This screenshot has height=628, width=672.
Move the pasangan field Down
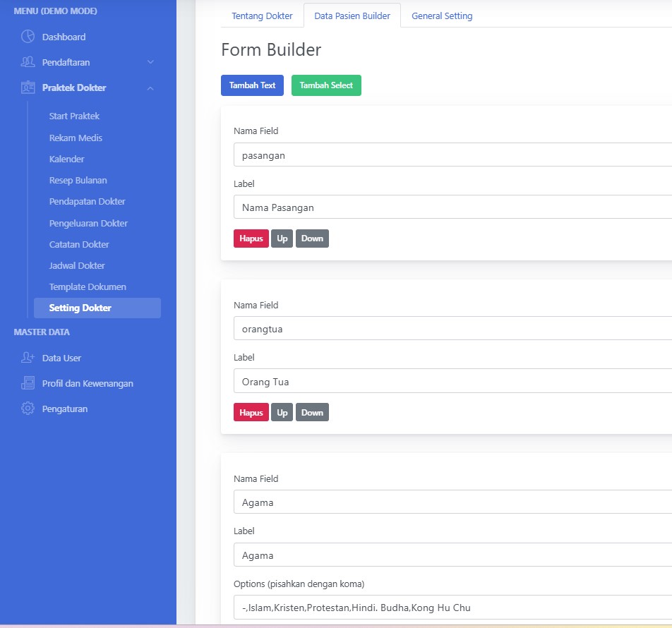312,238
